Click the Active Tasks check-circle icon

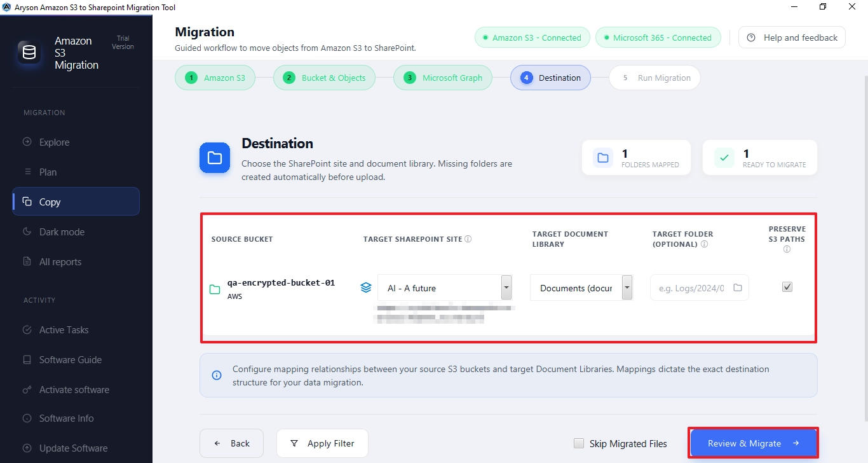click(27, 329)
